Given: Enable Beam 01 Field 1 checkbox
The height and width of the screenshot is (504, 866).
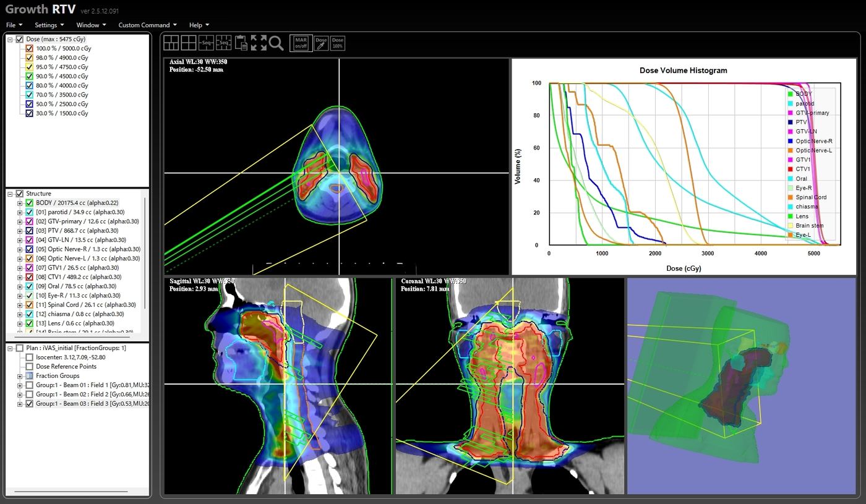Looking at the screenshot, I should [29, 385].
